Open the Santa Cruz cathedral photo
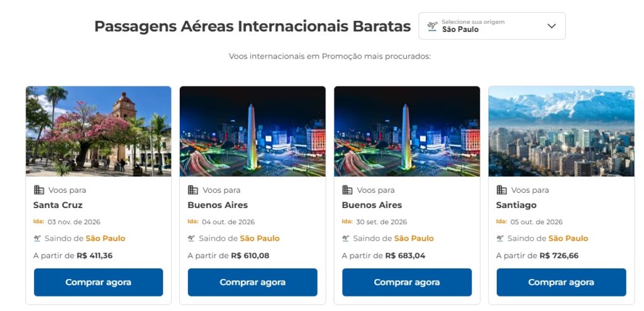The height and width of the screenshot is (311, 644). tap(98, 131)
